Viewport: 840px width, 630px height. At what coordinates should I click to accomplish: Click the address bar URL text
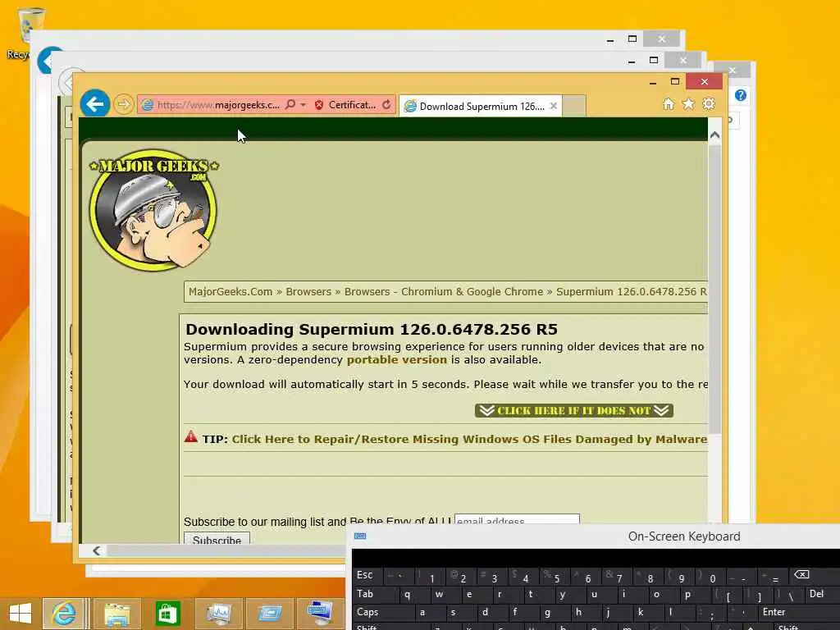click(x=218, y=105)
